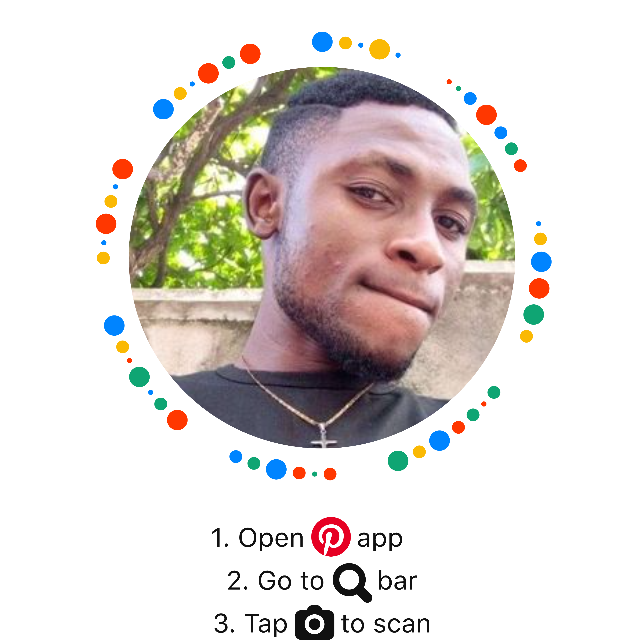644x644 pixels.
Task: Click the largest yellow dot atop the ring
Action: click(380, 49)
